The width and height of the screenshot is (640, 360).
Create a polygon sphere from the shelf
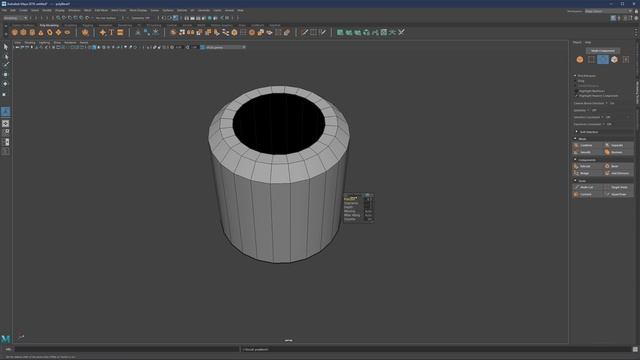click(15, 32)
